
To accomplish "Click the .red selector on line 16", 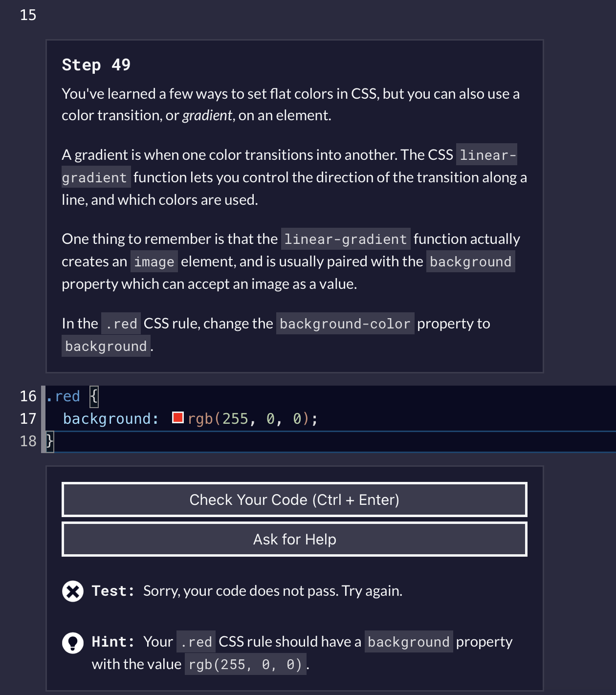I will coord(64,396).
